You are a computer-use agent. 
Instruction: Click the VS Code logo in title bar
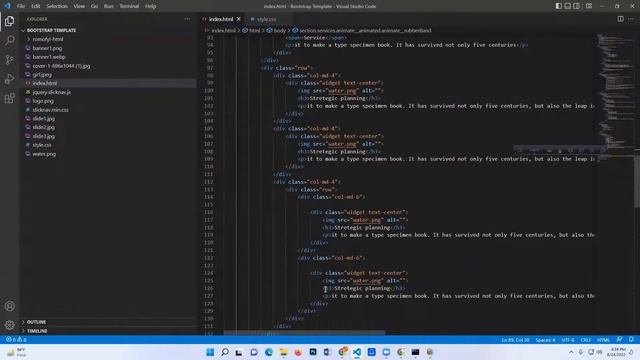(x=7, y=6)
